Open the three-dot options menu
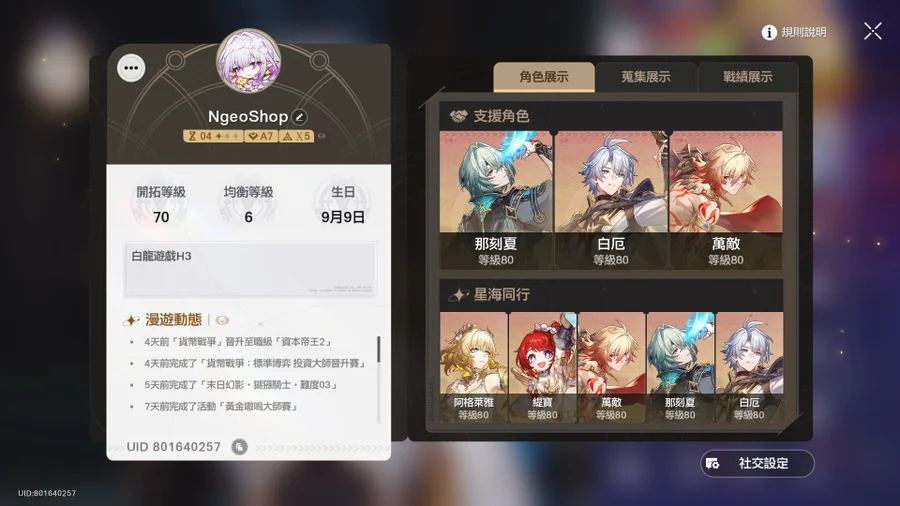Image resolution: width=900 pixels, height=506 pixels. coord(131,68)
